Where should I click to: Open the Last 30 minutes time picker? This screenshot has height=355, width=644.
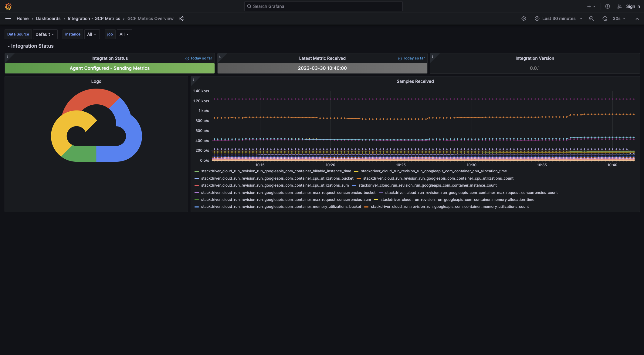[x=558, y=19]
